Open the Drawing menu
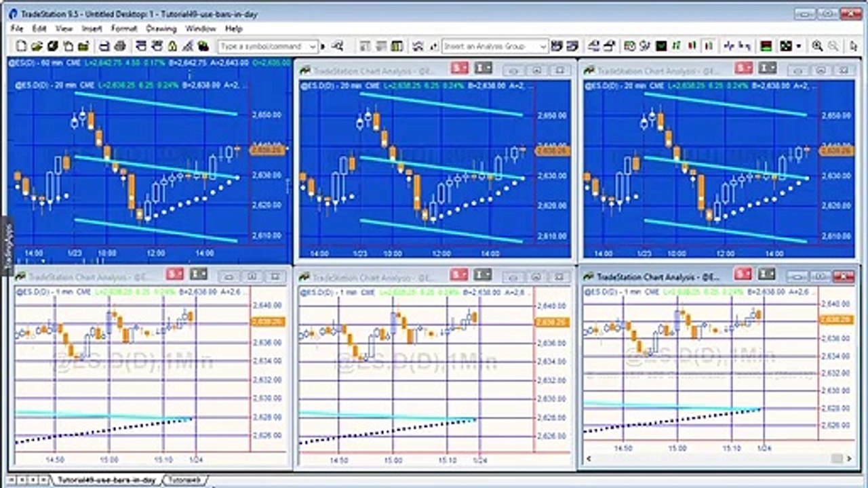868x488 pixels. tap(161, 28)
